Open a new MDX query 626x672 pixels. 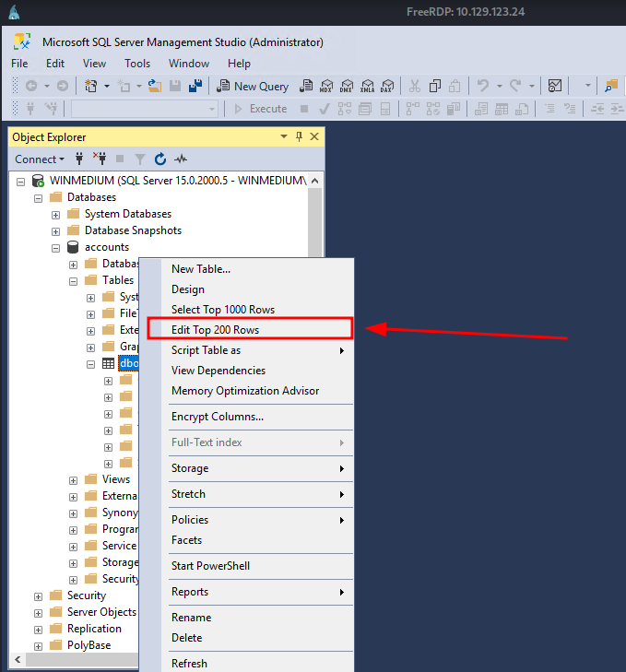click(x=326, y=86)
